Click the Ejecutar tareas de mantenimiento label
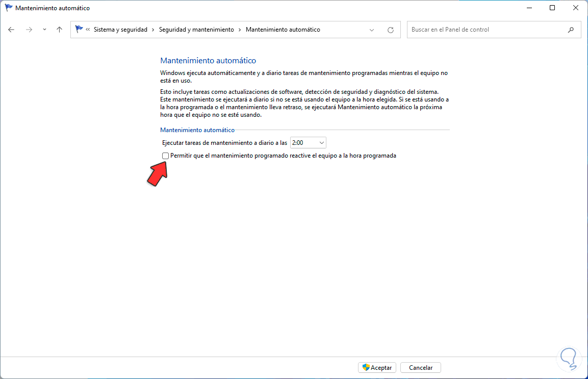588x379 pixels. 224,143
